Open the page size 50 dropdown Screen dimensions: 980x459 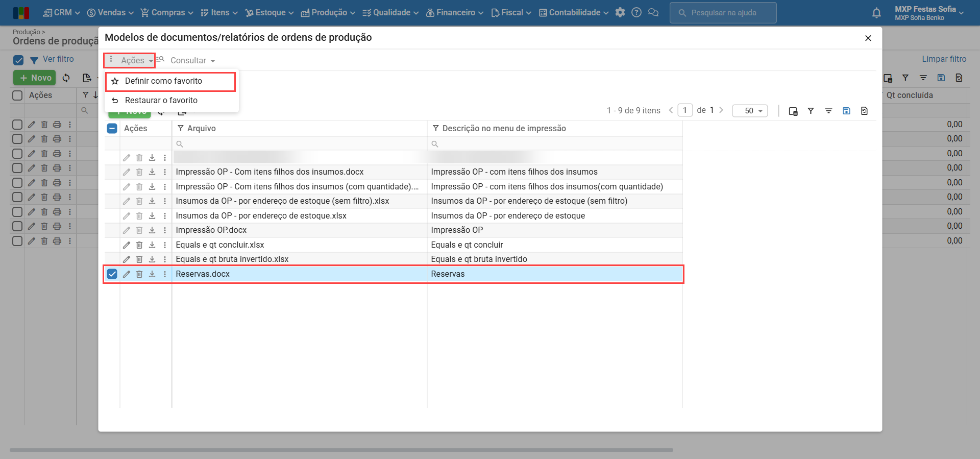750,111
